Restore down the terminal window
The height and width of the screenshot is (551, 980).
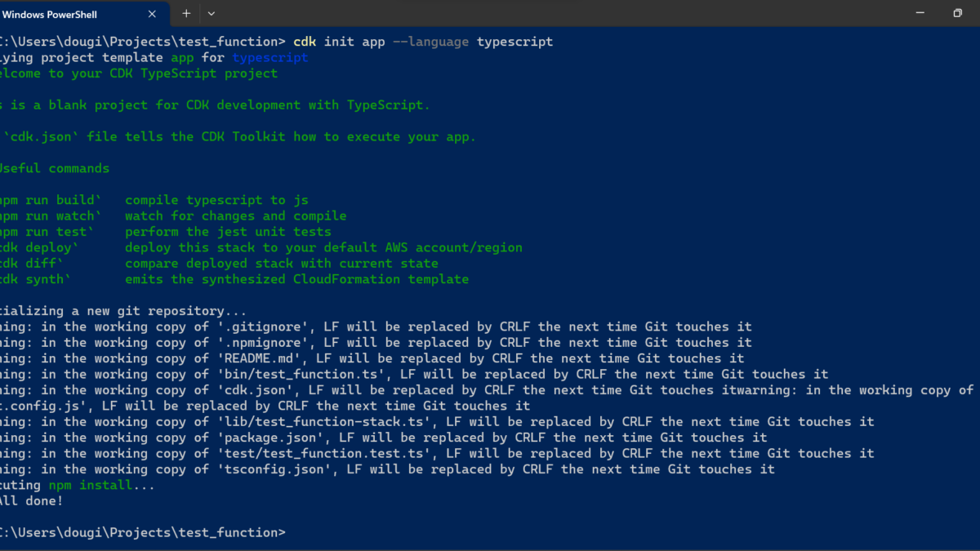coord(957,13)
